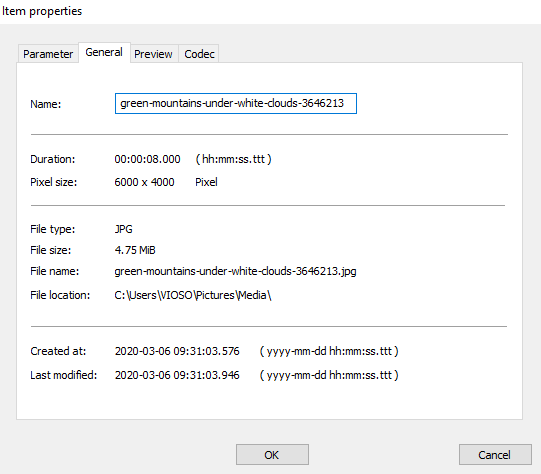Click the JPG file type value

pyautogui.click(x=124, y=229)
